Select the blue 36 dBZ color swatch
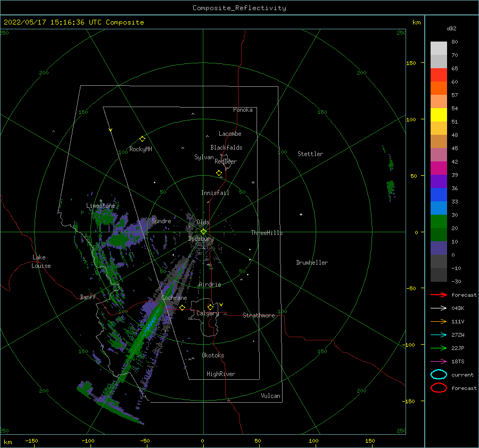 439,195
